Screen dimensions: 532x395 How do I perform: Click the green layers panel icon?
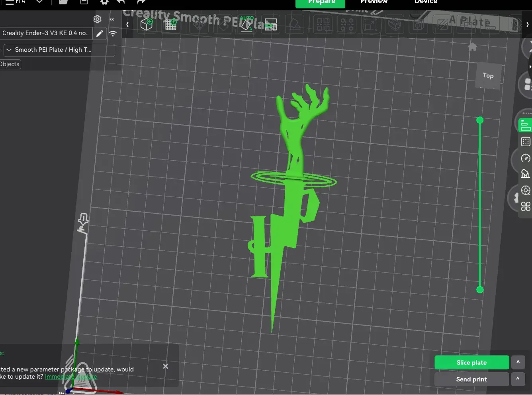(x=526, y=125)
